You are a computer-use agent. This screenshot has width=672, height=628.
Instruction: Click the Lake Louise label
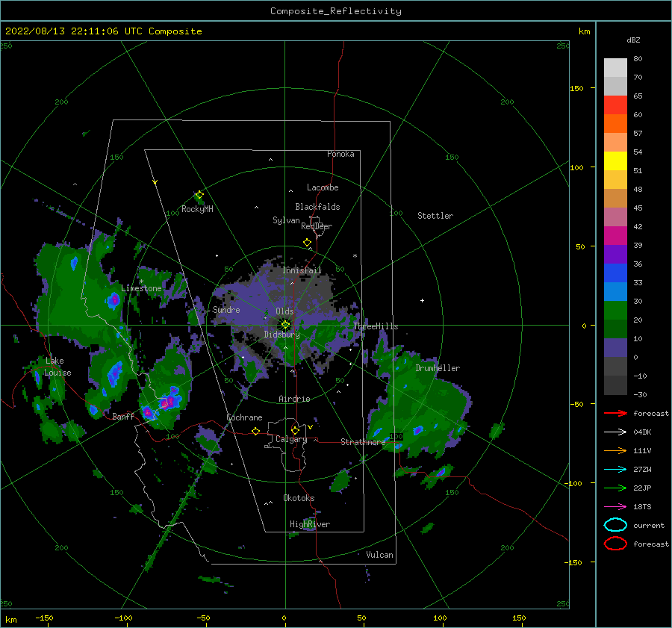(57, 367)
